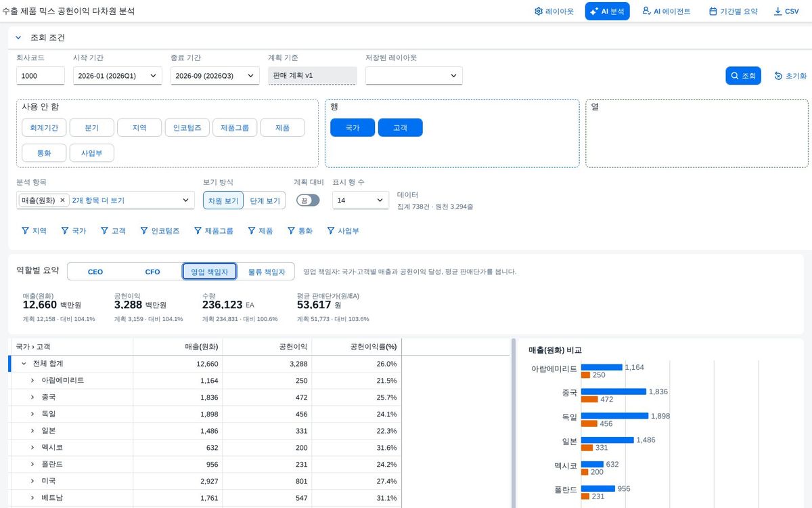Download data via the CSV button
Viewport: 812px width, 508px height.
coord(786,12)
